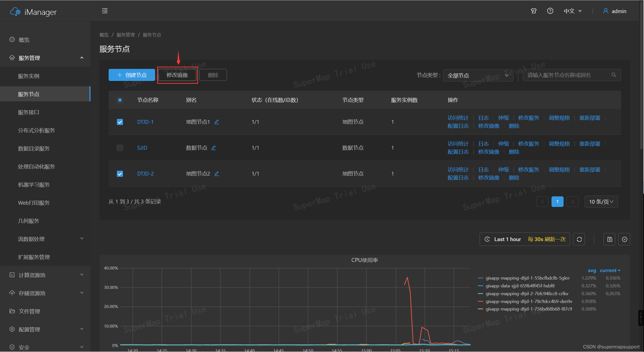Click 访问统计 for DTJD-1 row
Viewport: 644px width, 352px height.
[x=458, y=118]
